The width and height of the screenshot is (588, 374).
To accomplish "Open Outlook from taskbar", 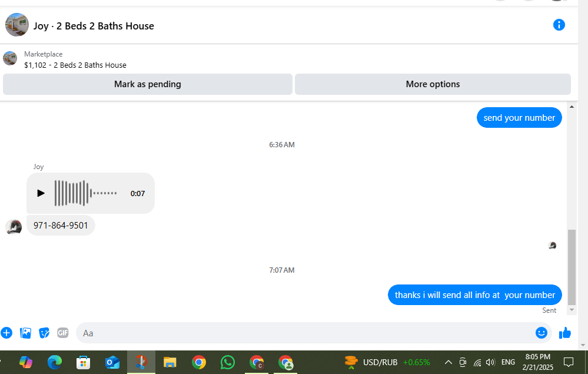I will coord(112,362).
